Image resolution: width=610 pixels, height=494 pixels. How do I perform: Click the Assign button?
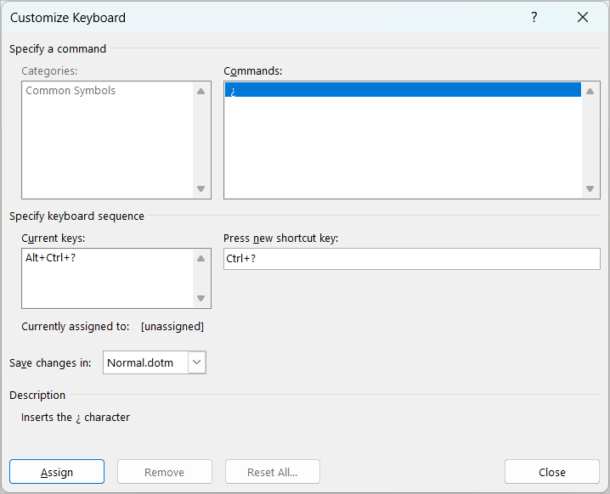(56, 472)
